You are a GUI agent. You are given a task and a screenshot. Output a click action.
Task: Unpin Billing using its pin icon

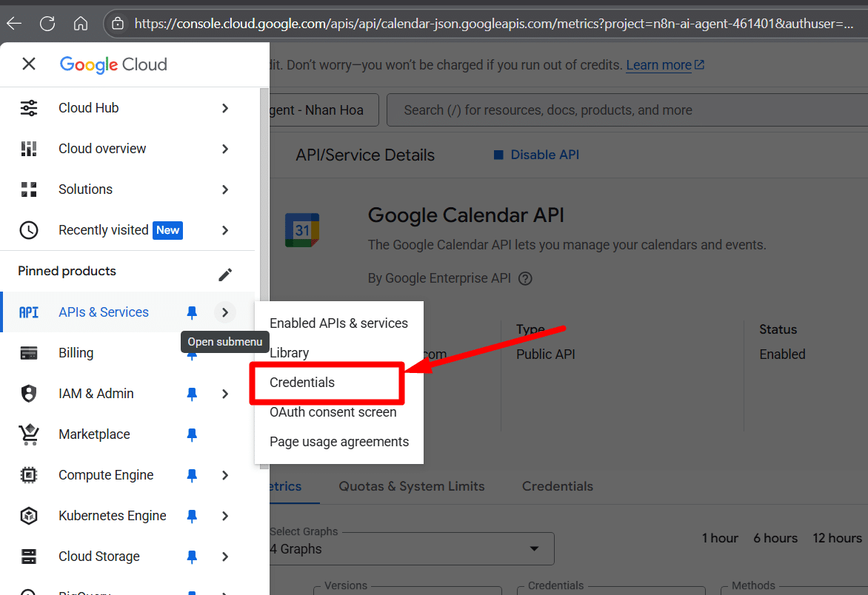point(192,354)
